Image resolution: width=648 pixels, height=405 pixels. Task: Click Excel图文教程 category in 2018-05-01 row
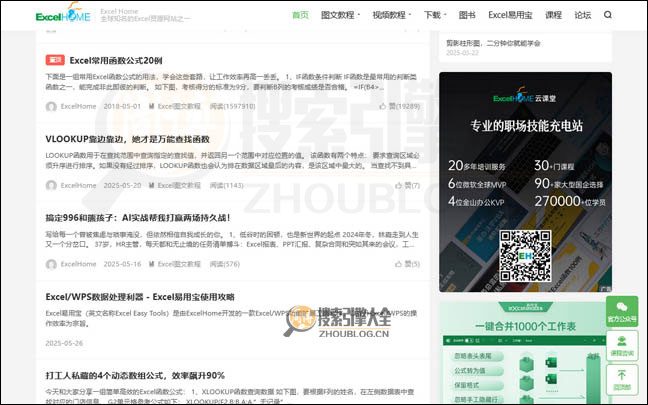[x=179, y=106]
